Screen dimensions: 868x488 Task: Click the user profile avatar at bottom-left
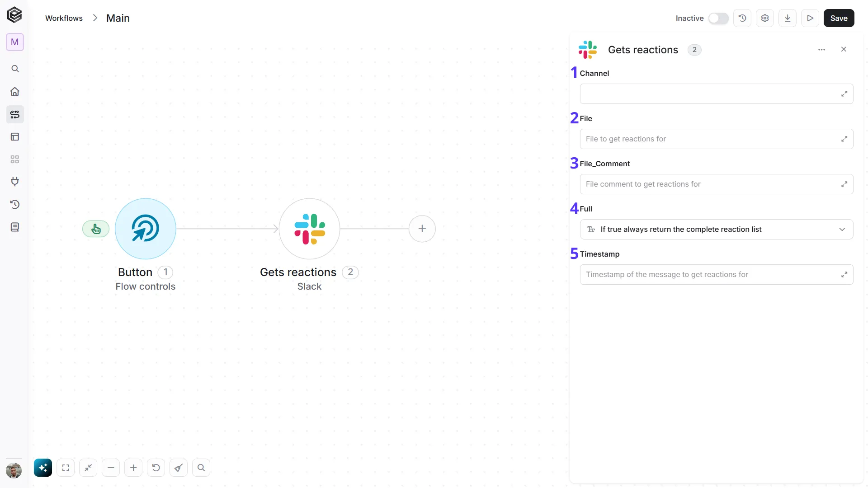(14, 470)
